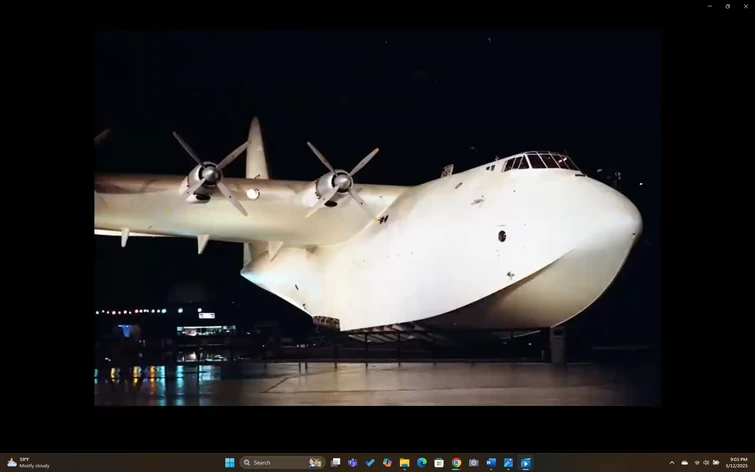The image size is (755, 472).
Task: Click the volume speaker icon
Action: click(706, 463)
